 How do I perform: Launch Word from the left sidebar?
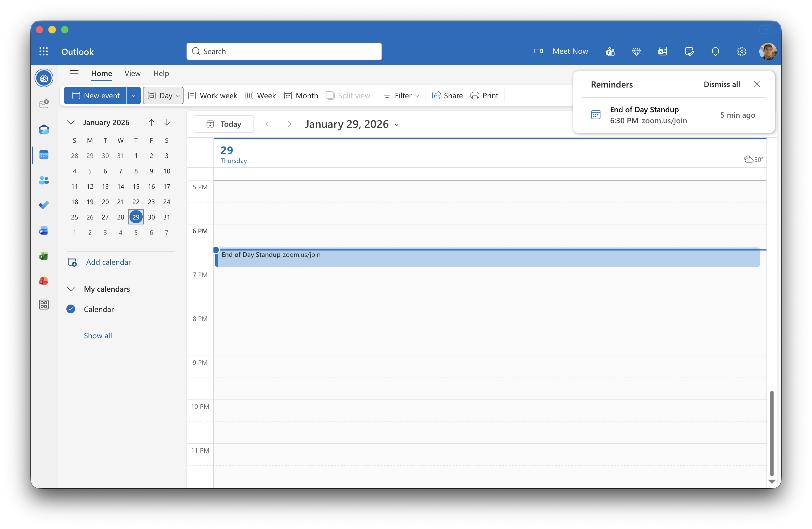coord(44,231)
